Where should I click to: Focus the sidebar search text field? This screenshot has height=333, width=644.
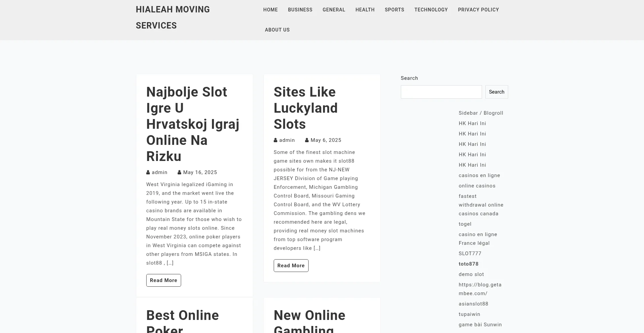[x=441, y=92]
